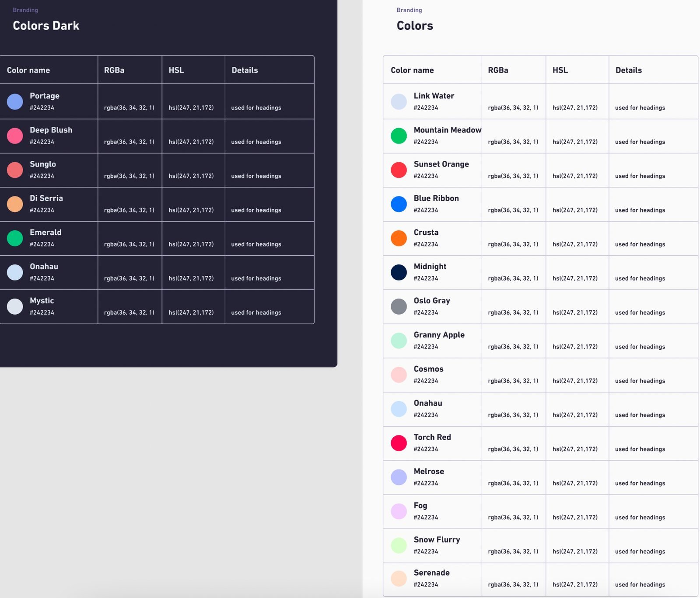The height and width of the screenshot is (598, 700).
Task: Select the Midnight dark navy swatch
Action: [x=399, y=272]
